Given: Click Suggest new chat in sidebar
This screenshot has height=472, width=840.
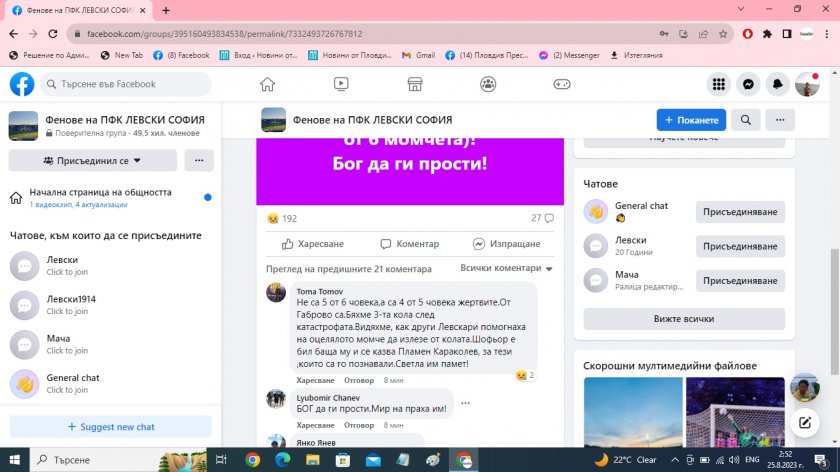Looking at the screenshot, I should [x=110, y=427].
